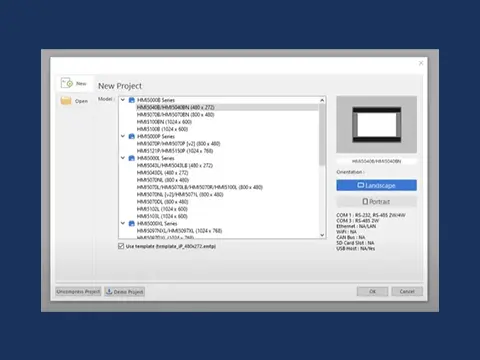Click the HMI5000P Series blue device icon

tap(132, 136)
